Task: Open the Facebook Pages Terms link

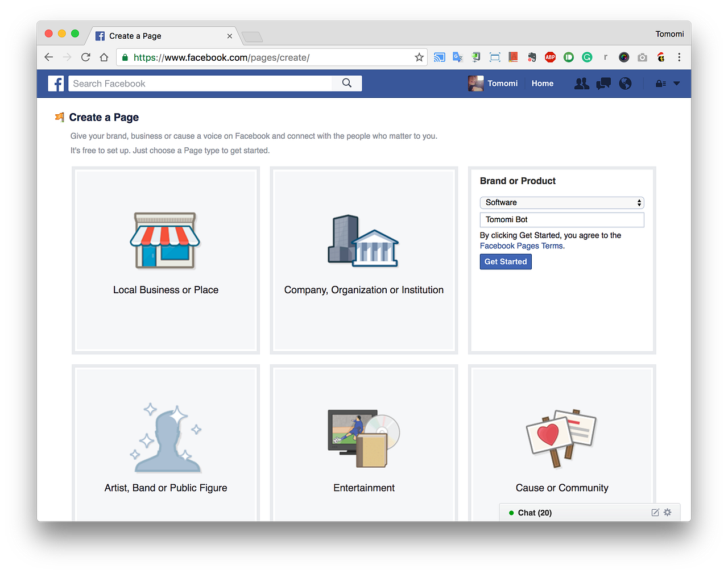Action: pyautogui.click(x=520, y=246)
